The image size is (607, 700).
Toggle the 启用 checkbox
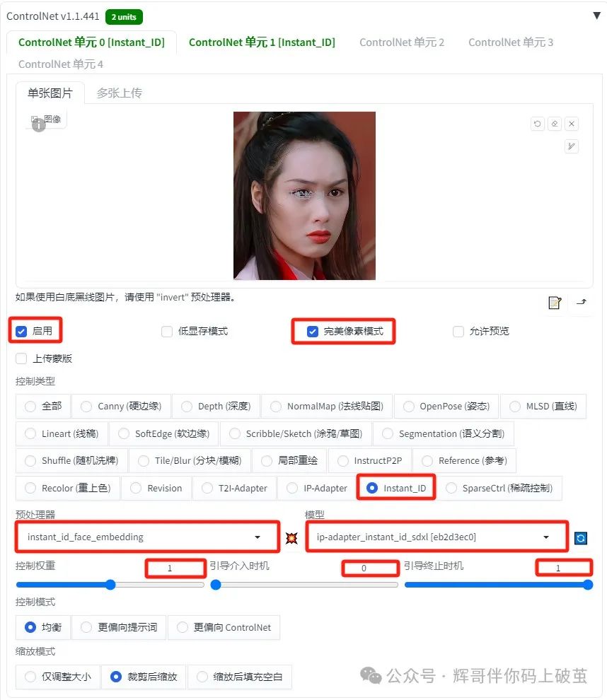pyautogui.click(x=21, y=331)
